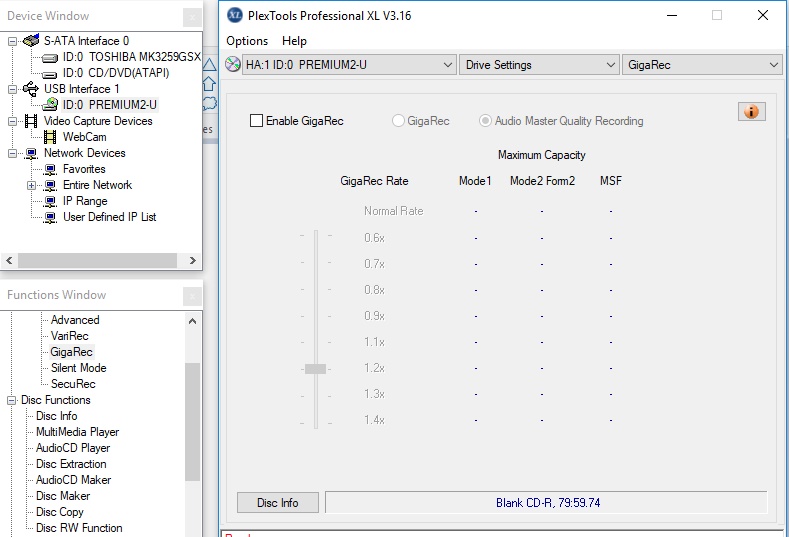Viewport: 789px width, 537px height.
Task: Click the WebCam film strip icon
Action: [50, 137]
